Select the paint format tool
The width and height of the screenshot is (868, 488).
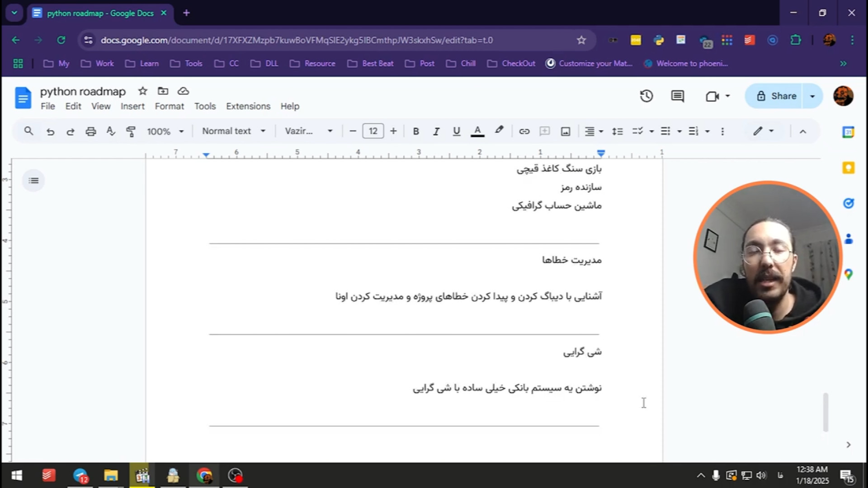pos(131,131)
